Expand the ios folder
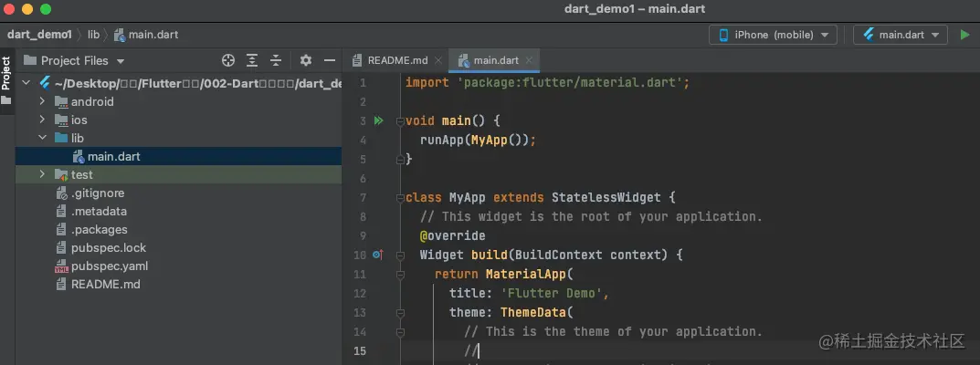This screenshot has height=365, width=980. pos(42,120)
